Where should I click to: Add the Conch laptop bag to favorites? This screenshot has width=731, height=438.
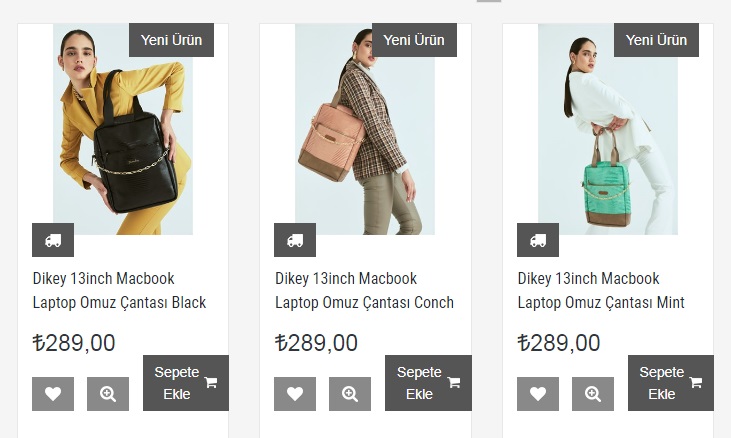tap(295, 394)
